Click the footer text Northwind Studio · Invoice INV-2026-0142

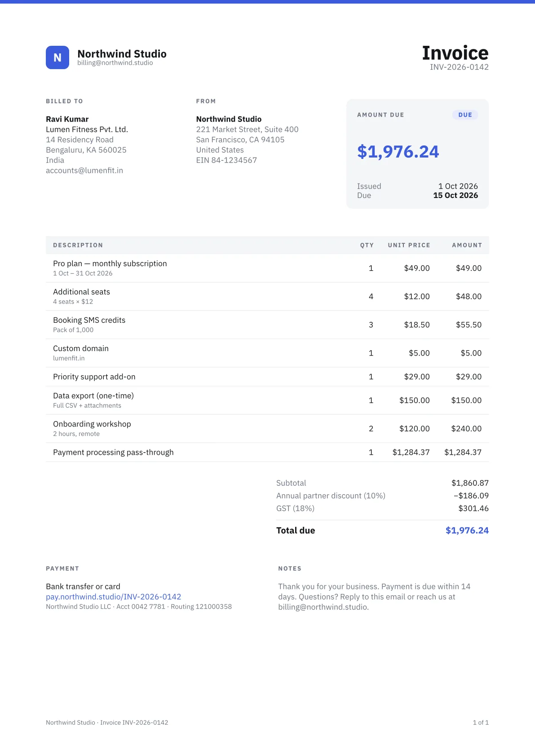(x=107, y=722)
